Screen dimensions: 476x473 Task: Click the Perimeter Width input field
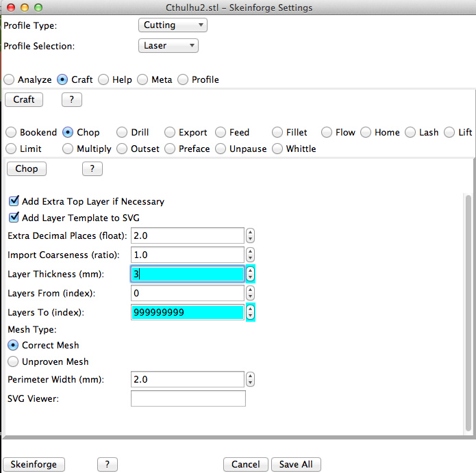pyautogui.click(x=188, y=379)
